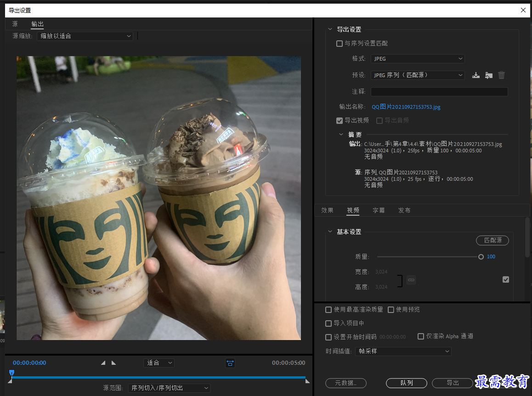Enable set start timecode checkbox
This screenshot has width=532, height=396.
[328, 337]
